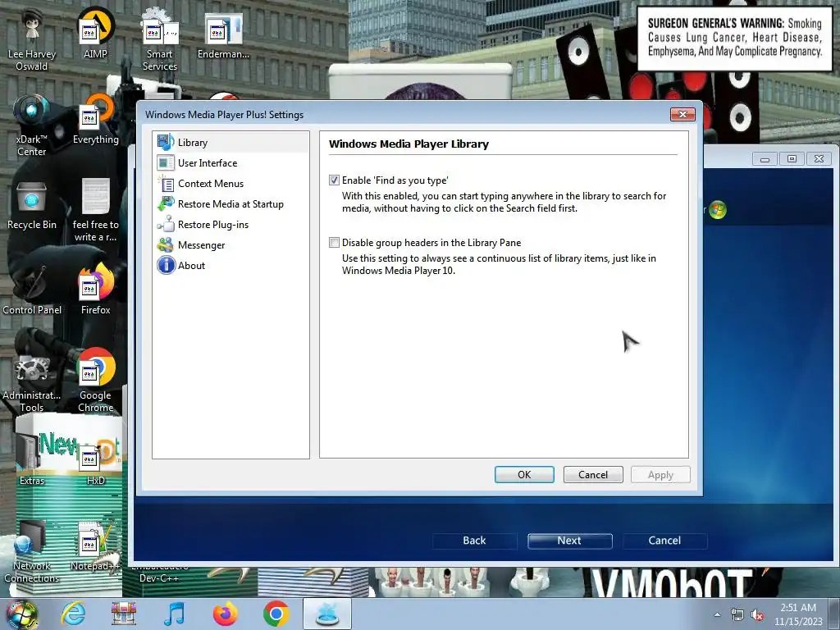Launch Internet Explorer from the taskbar
This screenshot has height=630, width=840.
coord(73,614)
